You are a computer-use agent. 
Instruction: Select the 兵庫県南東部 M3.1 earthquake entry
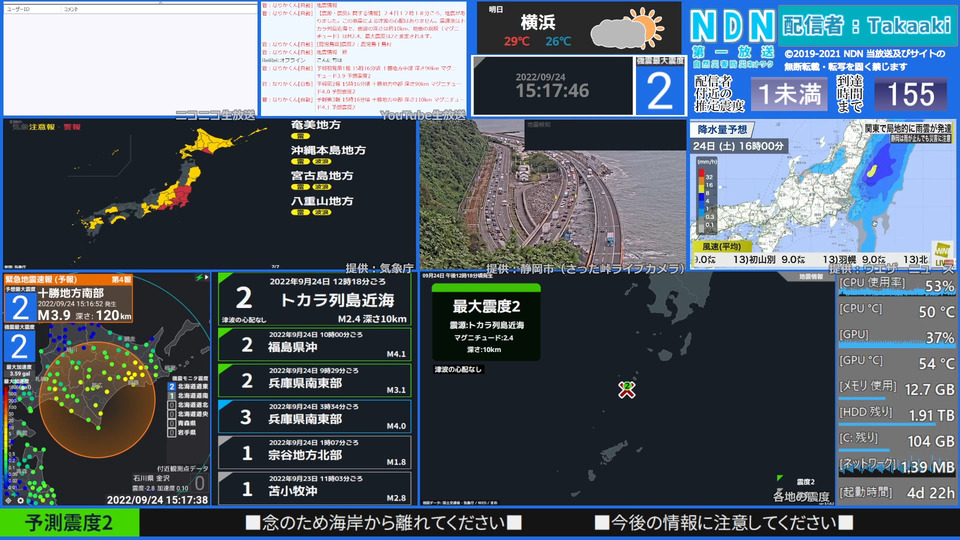315,381
